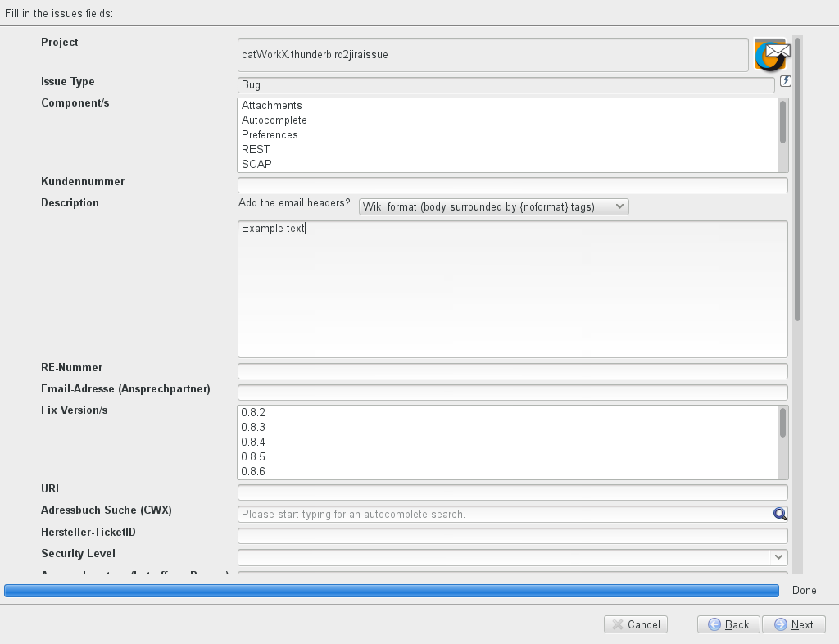Select Autocomplete in the Component/s list

click(274, 120)
